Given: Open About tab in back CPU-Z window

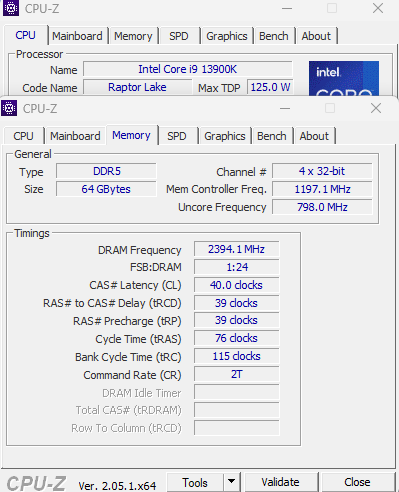Looking at the screenshot, I should point(316,36).
